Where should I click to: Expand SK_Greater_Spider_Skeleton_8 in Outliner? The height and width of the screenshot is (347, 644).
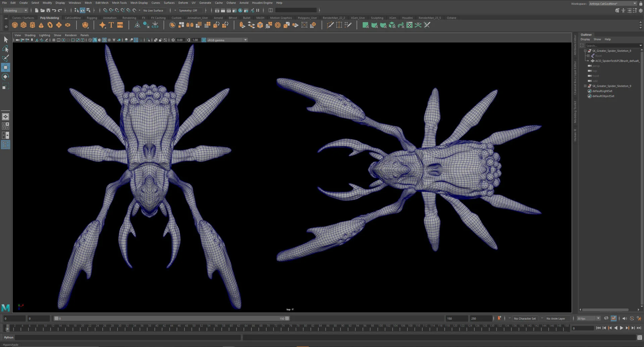585,51
